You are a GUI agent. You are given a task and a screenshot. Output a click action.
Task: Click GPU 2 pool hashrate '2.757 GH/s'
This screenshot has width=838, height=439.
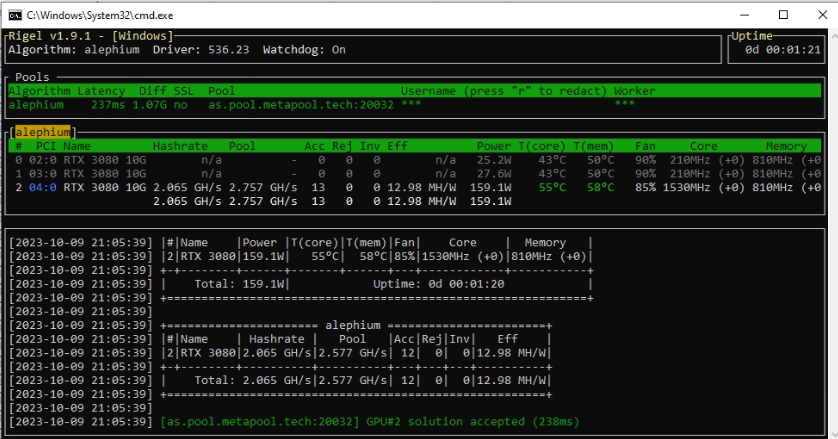(x=263, y=188)
